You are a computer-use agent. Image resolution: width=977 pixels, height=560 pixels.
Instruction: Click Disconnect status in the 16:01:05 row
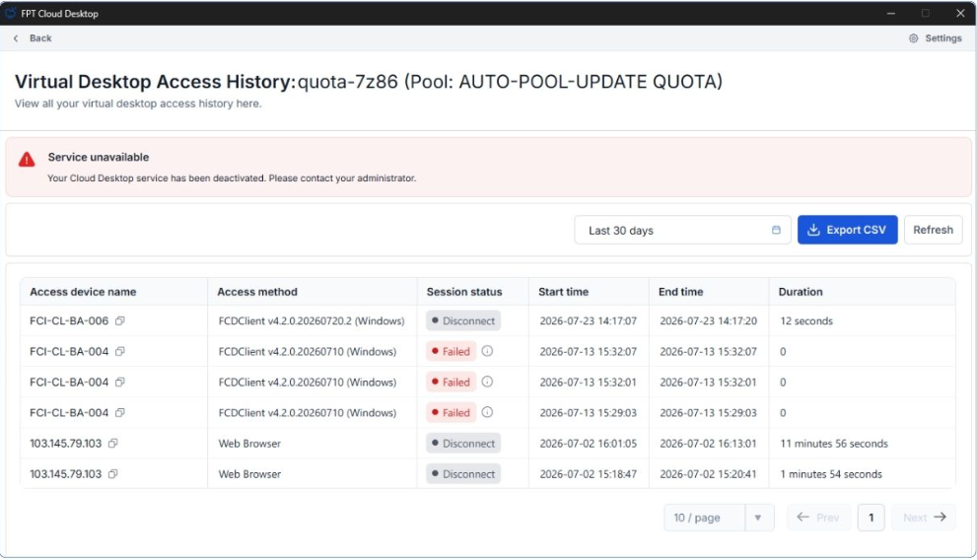click(x=463, y=443)
